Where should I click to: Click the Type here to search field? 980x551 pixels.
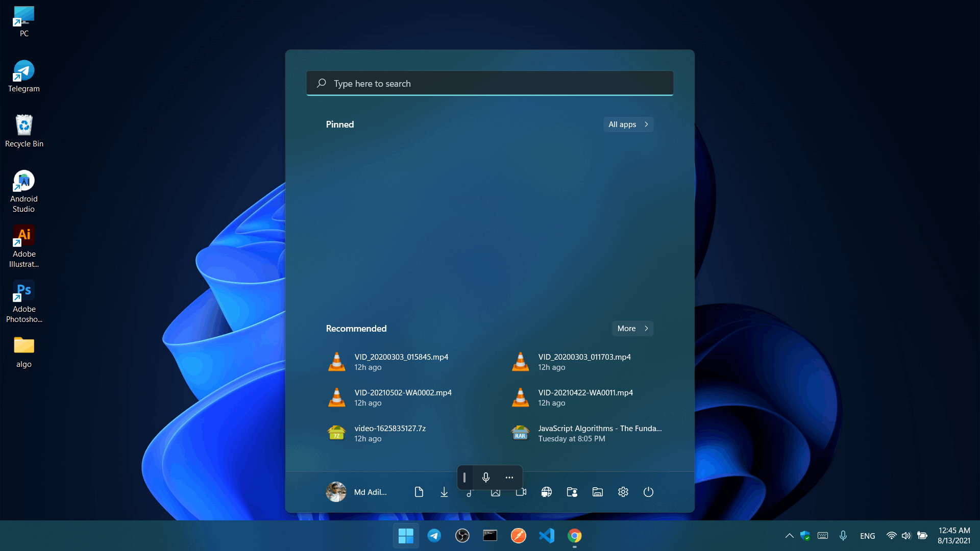tap(490, 83)
